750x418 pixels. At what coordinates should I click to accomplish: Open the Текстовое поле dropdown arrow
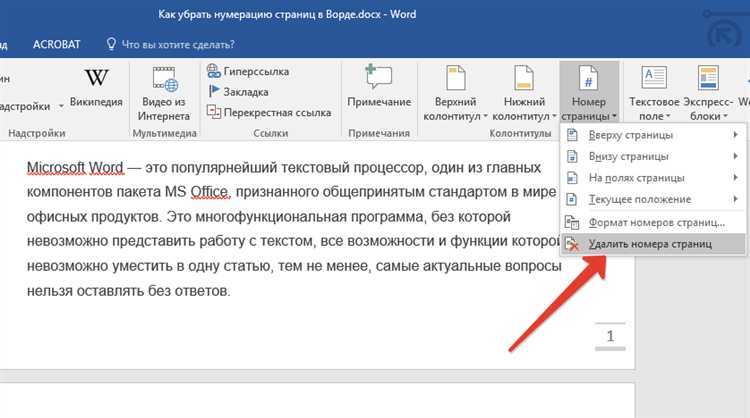click(668, 116)
